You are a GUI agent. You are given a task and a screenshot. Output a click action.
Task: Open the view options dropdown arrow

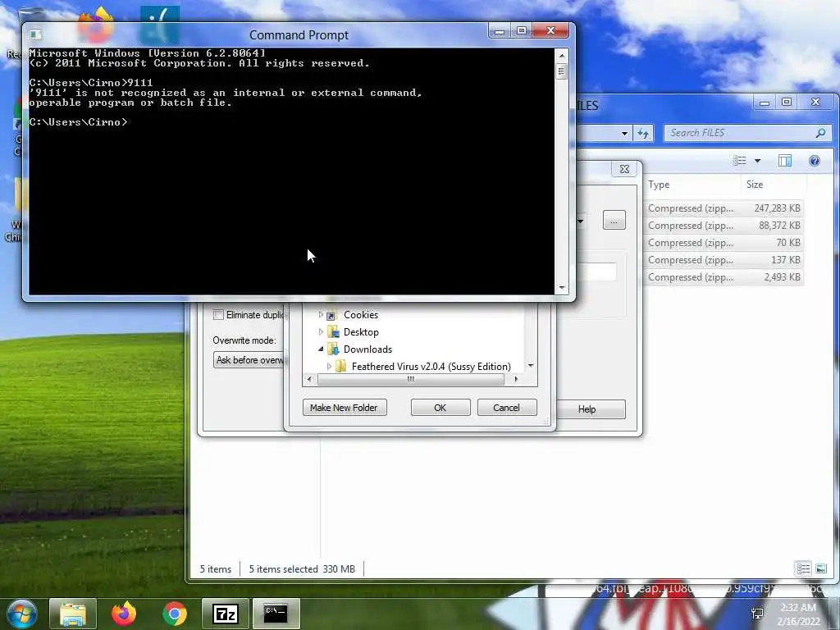[x=757, y=161]
